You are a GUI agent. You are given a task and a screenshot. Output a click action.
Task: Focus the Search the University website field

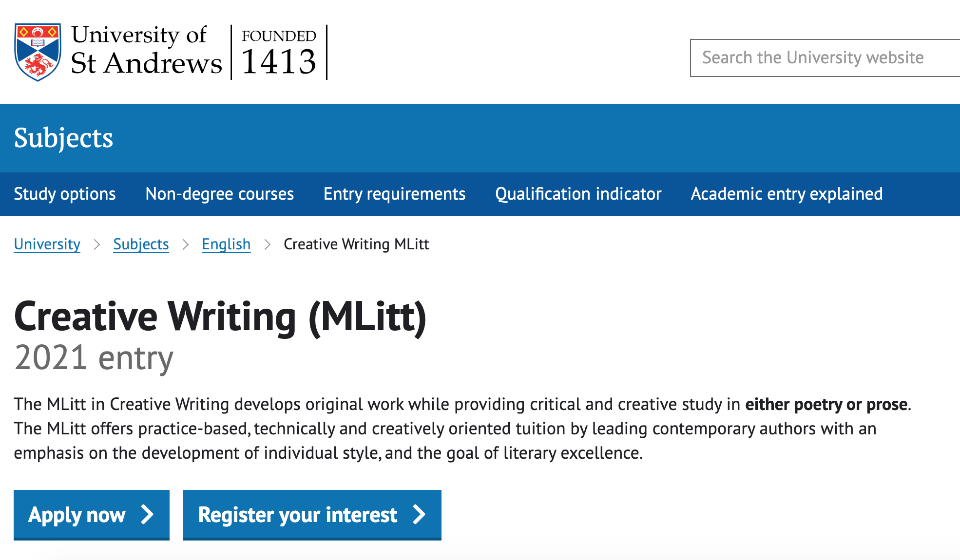coord(825,58)
